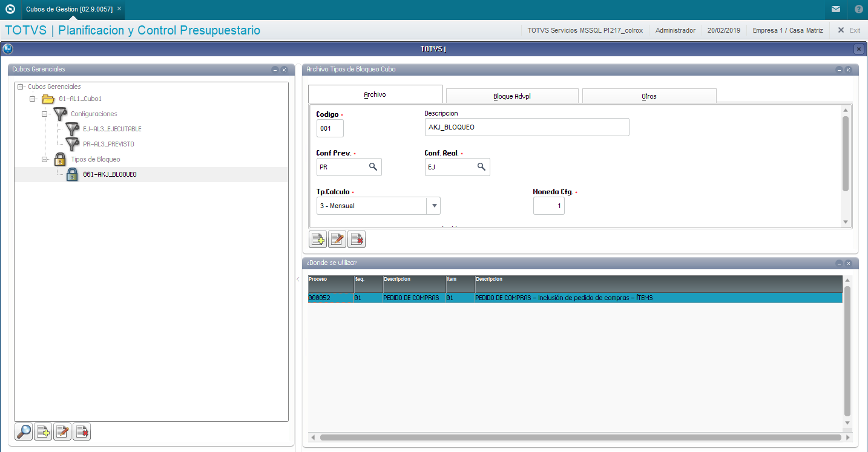Viewport: 868px width, 452px height.
Task: Click the grid's vertical scrollbar
Action: tap(847, 351)
